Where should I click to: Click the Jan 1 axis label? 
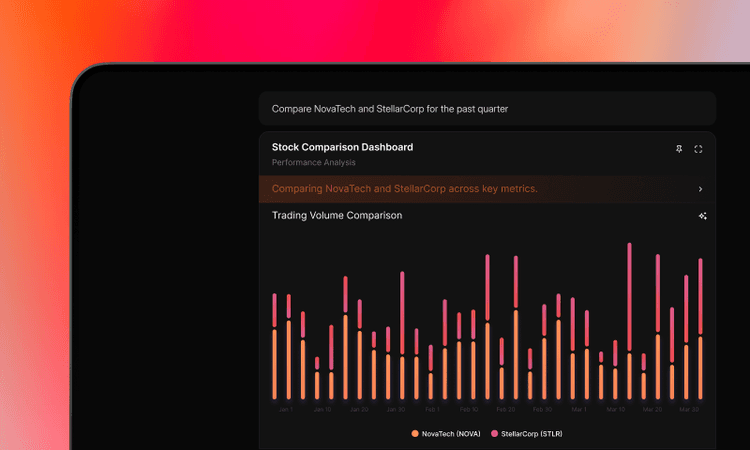(286, 409)
